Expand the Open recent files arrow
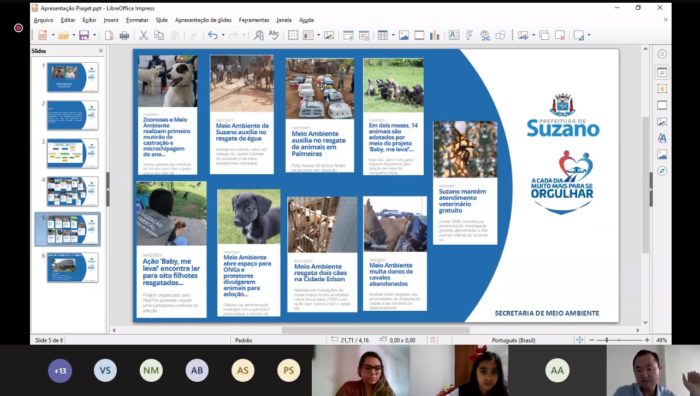700x396 pixels. [74, 35]
